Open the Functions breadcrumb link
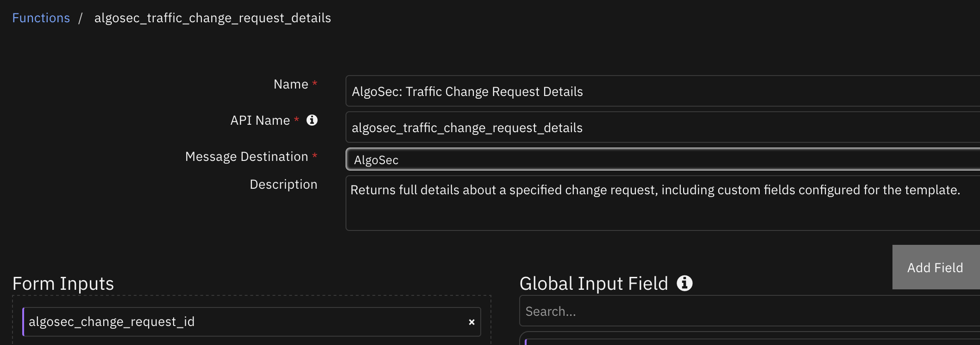Viewport: 980px width, 345px height. (41, 18)
